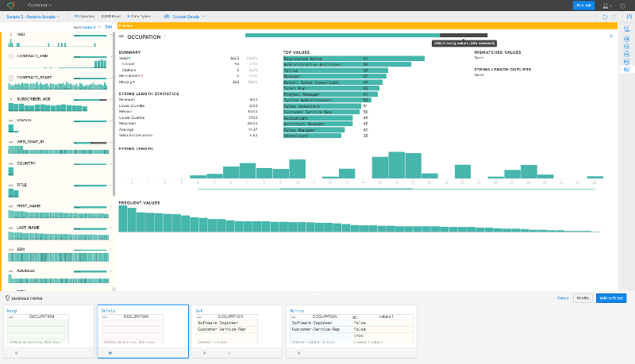635x364 pixels.
Task: Click the Add to Script button
Action: pyautogui.click(x=611, y=297)
